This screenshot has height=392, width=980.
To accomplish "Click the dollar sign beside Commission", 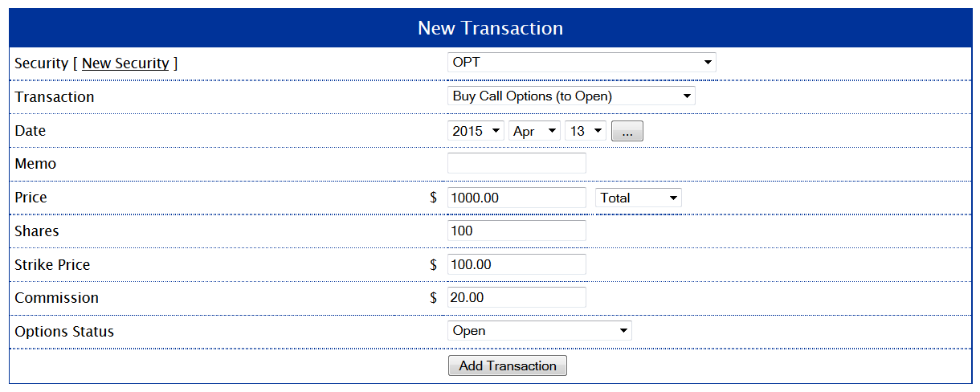I will (434, 298).
